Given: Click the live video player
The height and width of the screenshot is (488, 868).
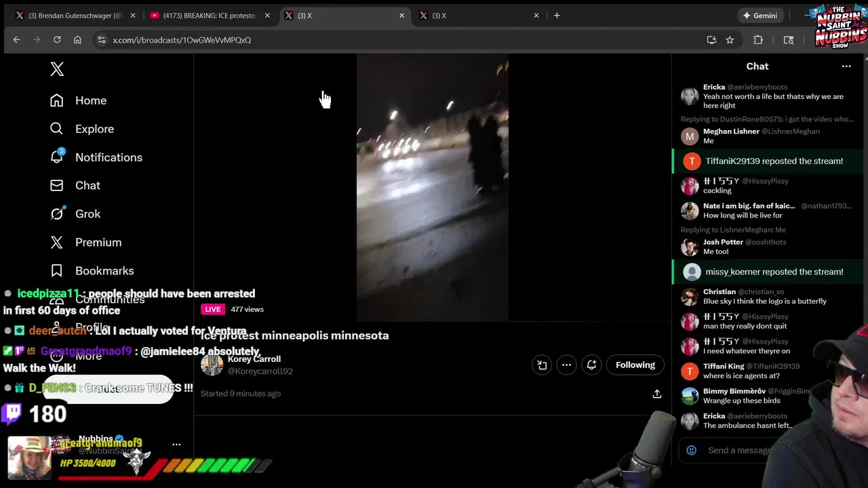Looking at the screenshot, I should pos(433,188).
